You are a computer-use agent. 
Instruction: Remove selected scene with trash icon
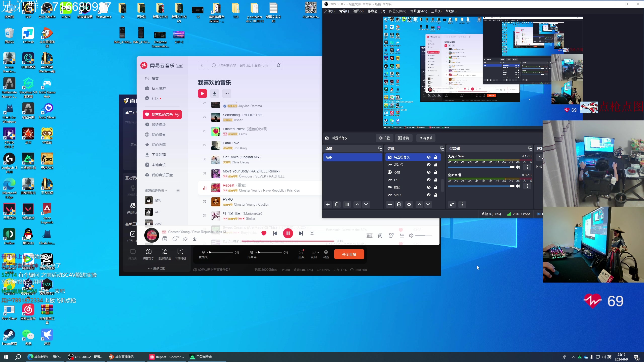coord(337,204)
